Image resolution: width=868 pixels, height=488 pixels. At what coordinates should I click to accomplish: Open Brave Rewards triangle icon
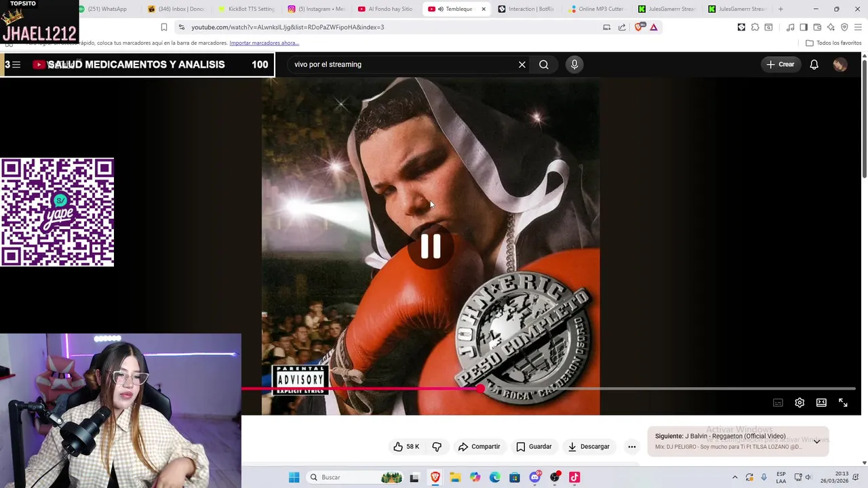pyautogui.click(x=654, y=27)
